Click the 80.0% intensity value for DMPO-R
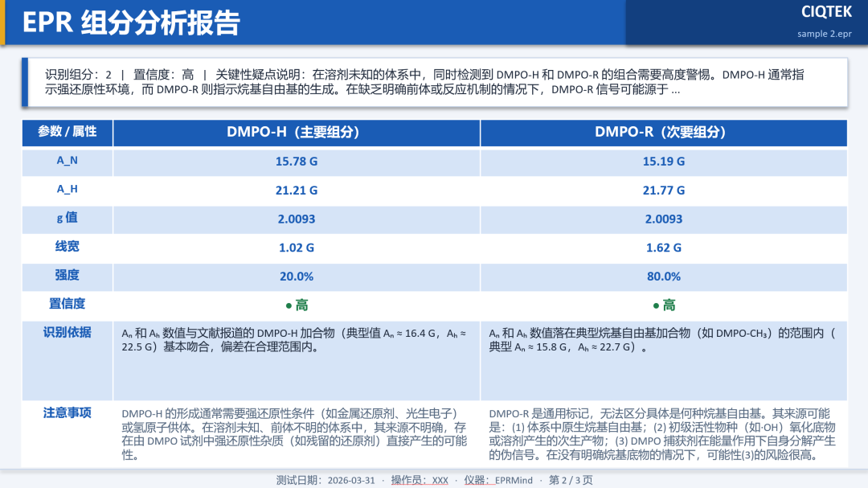The image size is (868, 488). point(665,277)
